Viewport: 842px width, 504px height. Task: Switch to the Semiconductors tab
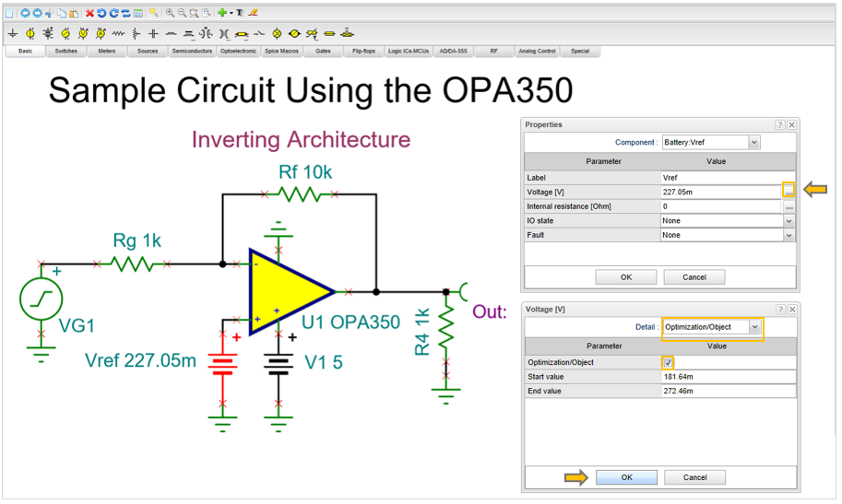pos(192,52)
